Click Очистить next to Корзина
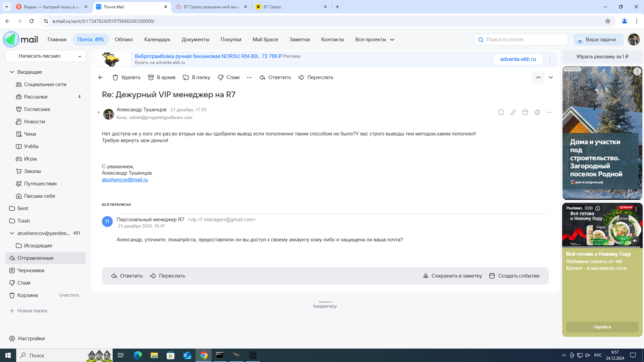Viewport: 644px width, 362px height. [x=69, y=295]
